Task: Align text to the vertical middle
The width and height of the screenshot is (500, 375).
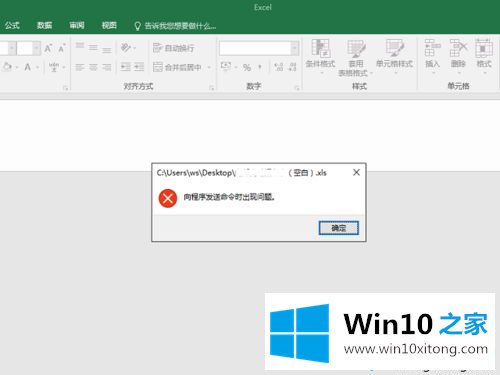Action: [93, 48]
